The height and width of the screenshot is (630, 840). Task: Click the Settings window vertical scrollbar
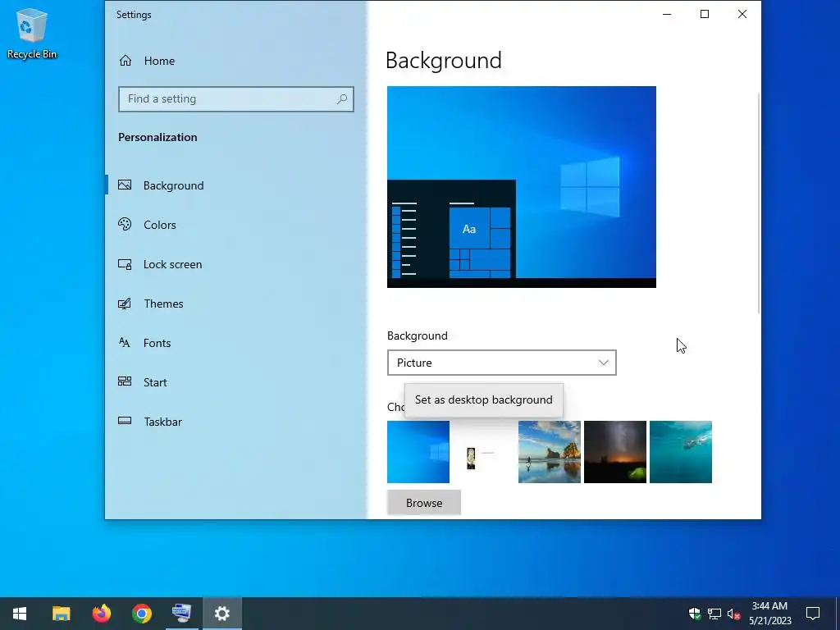coord(759,203)
